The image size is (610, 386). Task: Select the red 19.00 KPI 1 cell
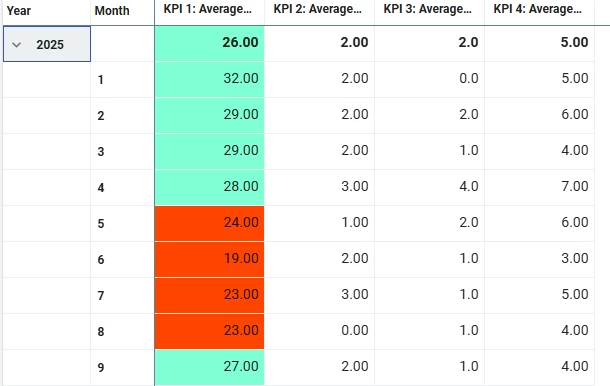coord(209,259)
